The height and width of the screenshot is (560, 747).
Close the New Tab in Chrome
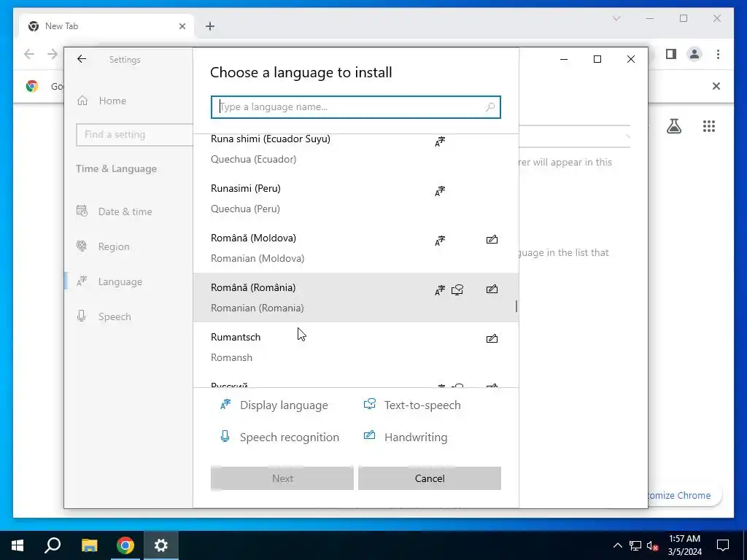[182, 26]
